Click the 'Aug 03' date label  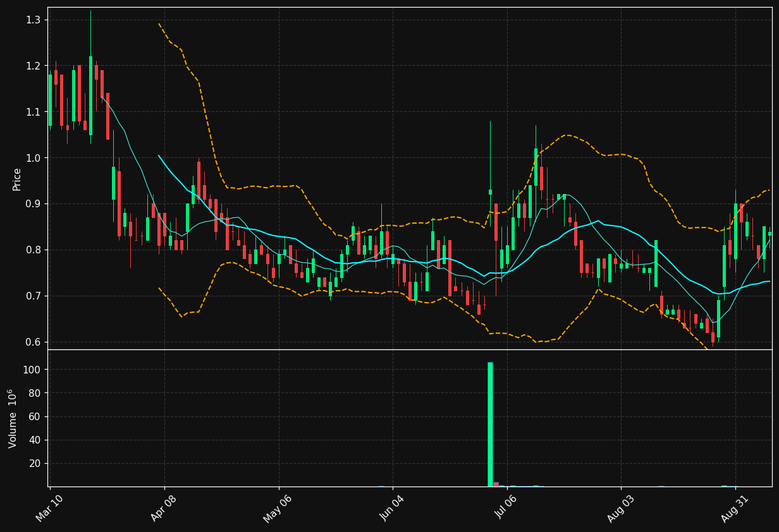(620, 508)
